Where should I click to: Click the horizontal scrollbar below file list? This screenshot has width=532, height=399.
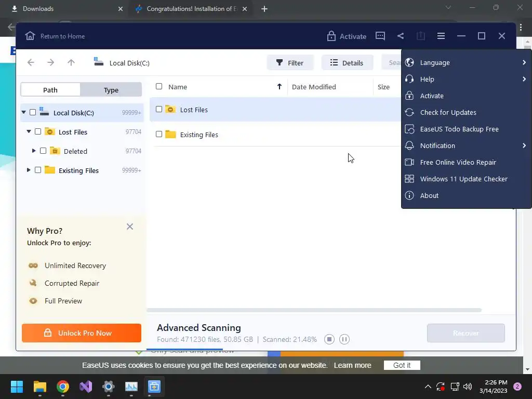point(314,310)
